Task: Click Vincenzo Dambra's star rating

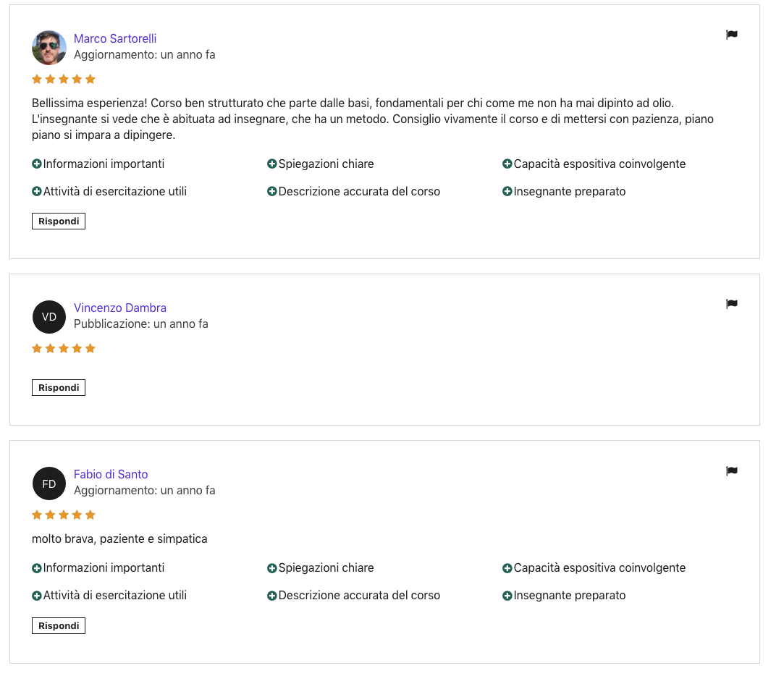Action: (x=64, y=348)
